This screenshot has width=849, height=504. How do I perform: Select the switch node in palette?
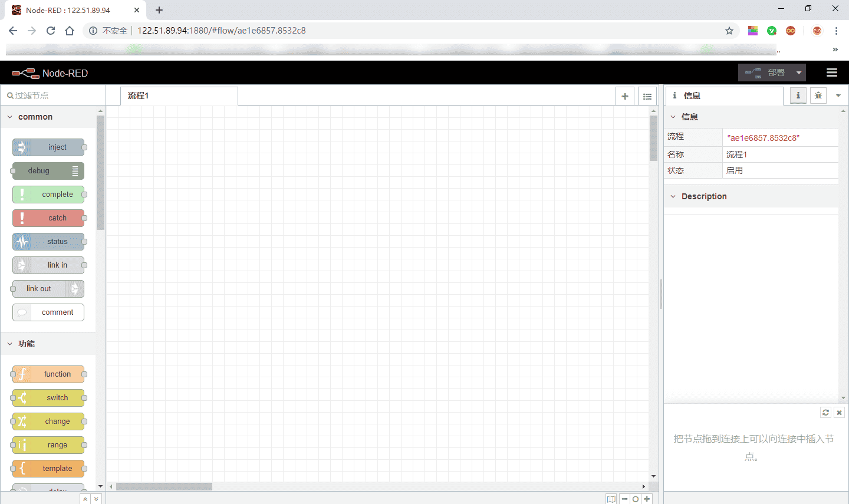pyautogui.click(x=48, y=398)
